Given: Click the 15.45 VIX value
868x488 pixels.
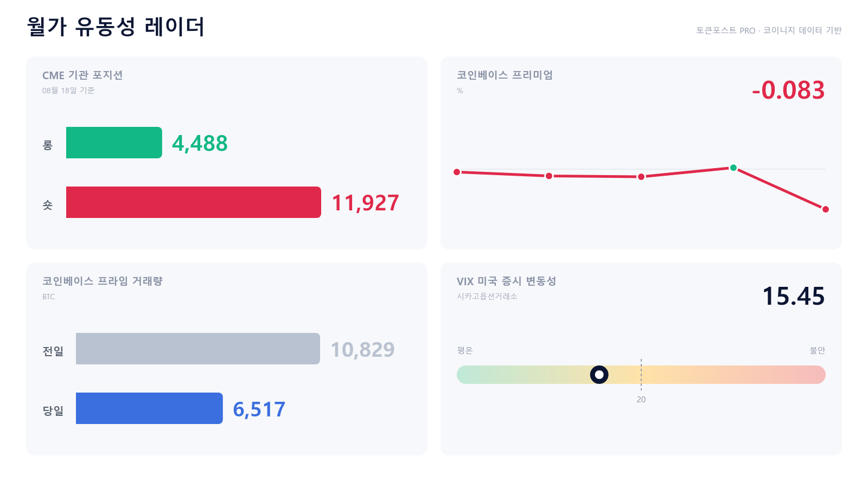Looking at the screenshot, I should tap(794, 296).
